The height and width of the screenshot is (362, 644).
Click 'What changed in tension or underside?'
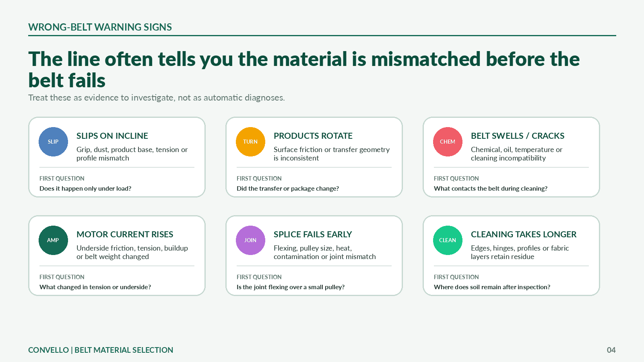coord(95,287)
